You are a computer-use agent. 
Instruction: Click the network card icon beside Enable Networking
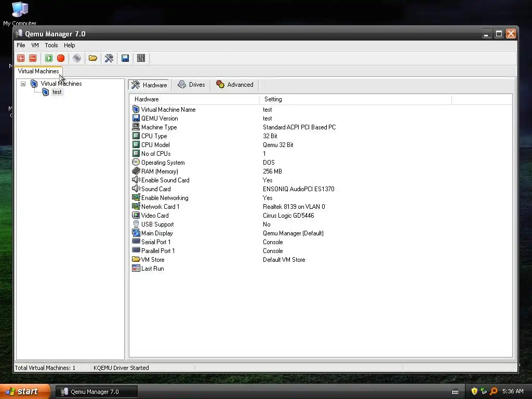click(x=136, y=197)
